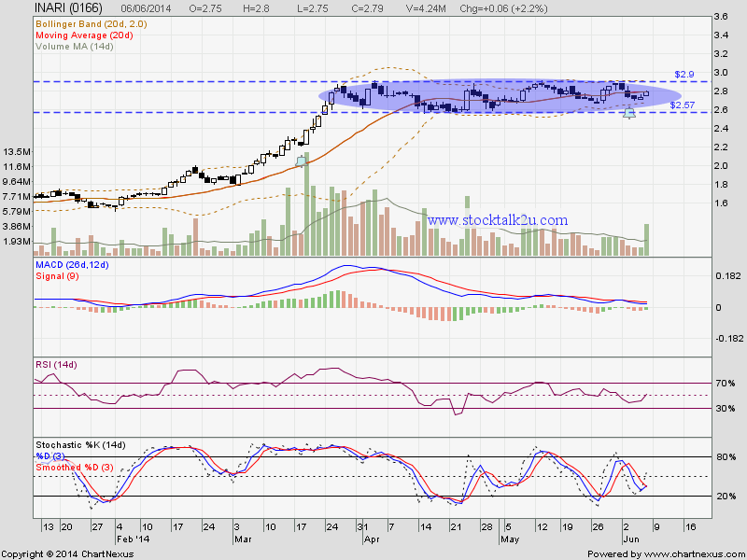747x560 pixels.
Task: Click the 1.93M volume axis label
Action: pyautogui.click(x=17, y=242)
